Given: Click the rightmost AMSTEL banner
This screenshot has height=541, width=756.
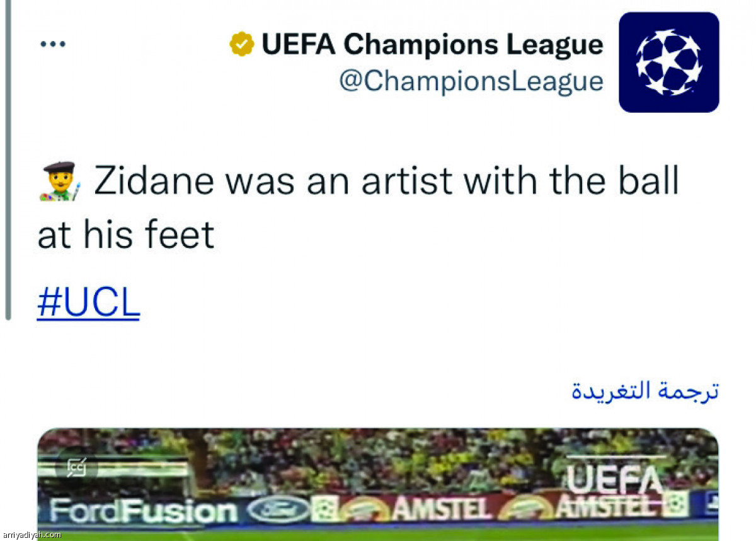Looking at the screenshot, I should point(609,506).
